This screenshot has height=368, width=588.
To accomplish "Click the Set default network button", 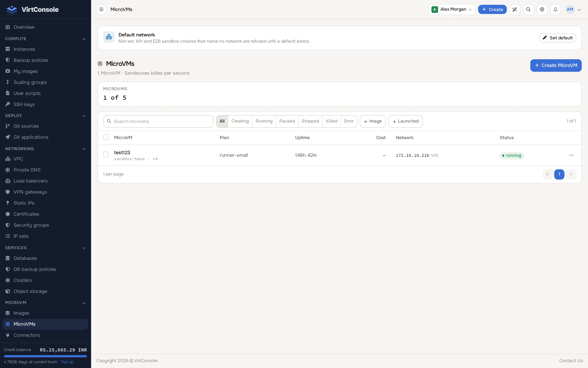I will (x=557, y=38).
